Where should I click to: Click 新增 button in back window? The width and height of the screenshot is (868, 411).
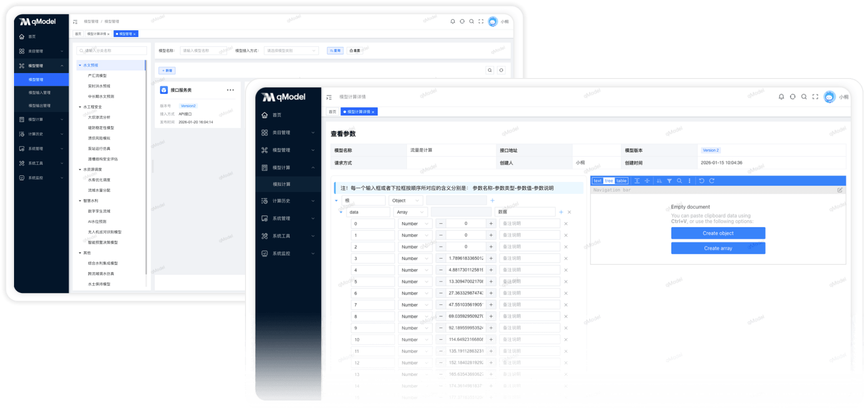167,70
